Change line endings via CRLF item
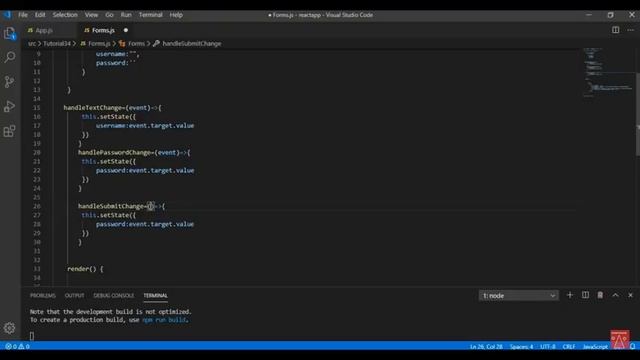 [x=569, y=347]
